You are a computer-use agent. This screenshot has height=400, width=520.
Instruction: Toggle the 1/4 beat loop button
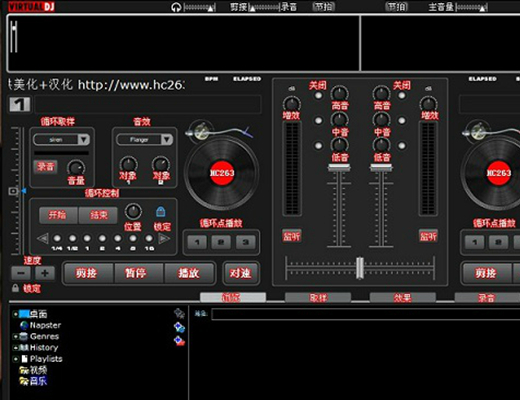pos(57,238)
